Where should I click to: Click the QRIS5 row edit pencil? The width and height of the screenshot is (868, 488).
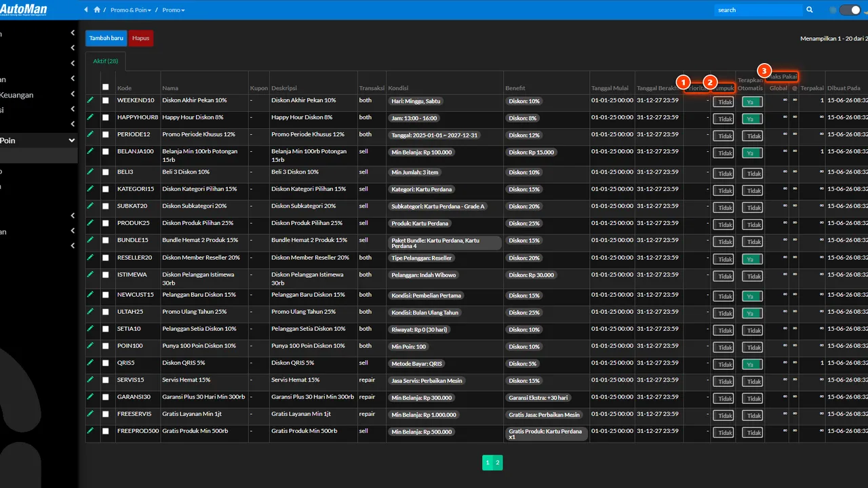(90, 362)
